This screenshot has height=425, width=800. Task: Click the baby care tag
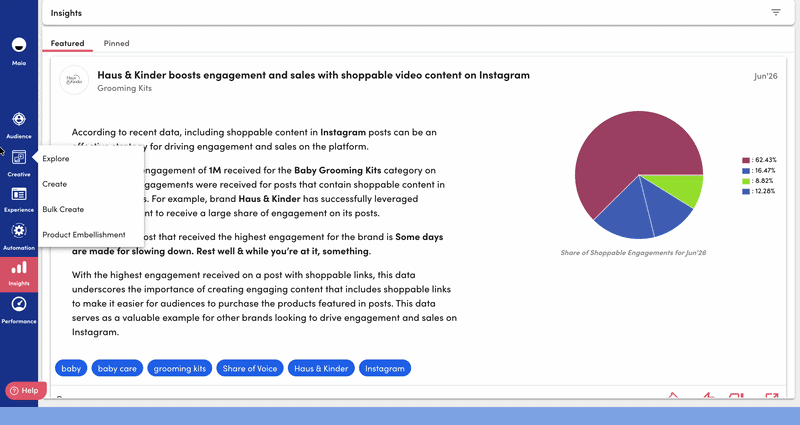[x=117, y=368]
